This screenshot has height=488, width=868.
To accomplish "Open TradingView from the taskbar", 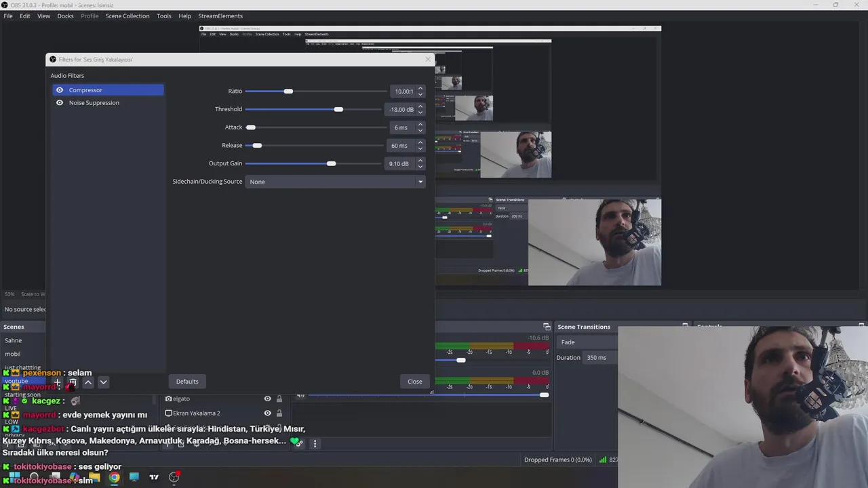I will point(154,477).
